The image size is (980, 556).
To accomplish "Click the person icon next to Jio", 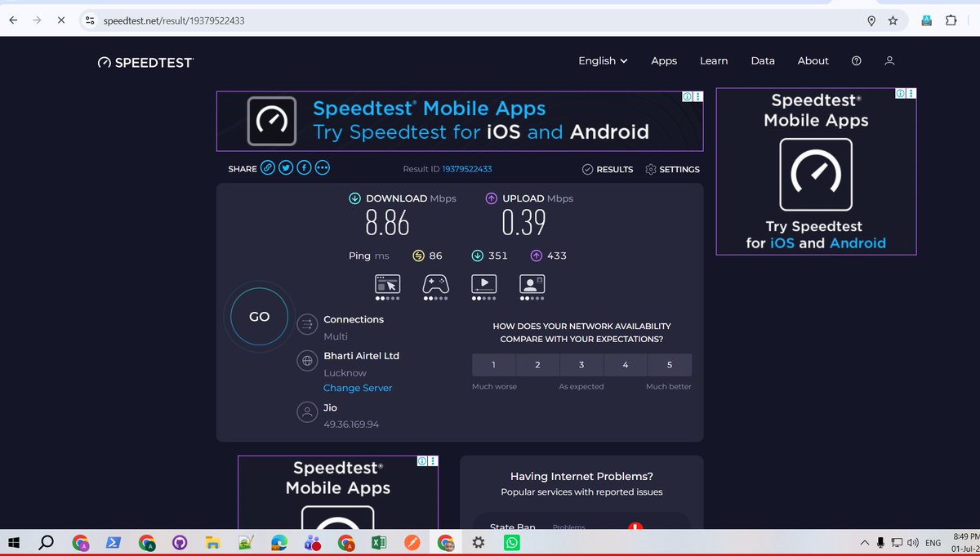I will [307, 411].
